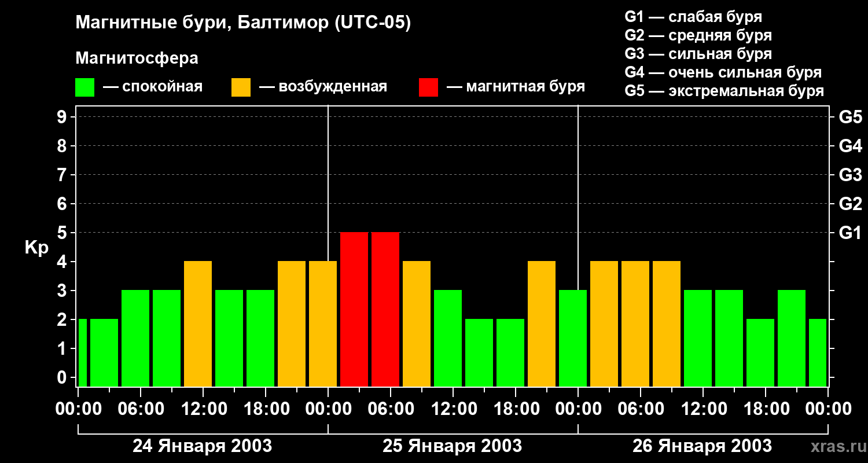Screen dimensions: 868x463
Task: Click the 'Kp' axis label
Action: [36, 248]
